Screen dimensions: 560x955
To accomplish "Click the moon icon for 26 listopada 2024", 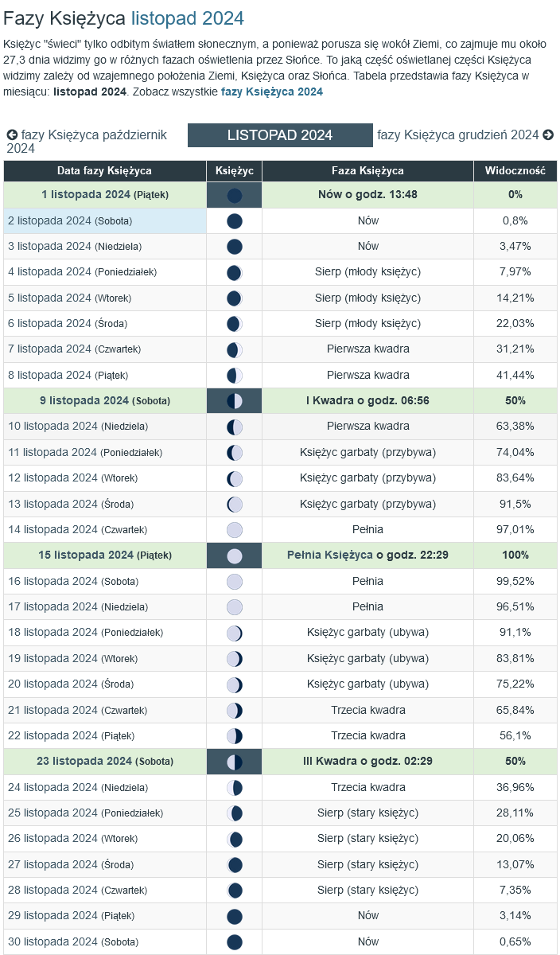I will pyautogui.click(x=234, y=839).
